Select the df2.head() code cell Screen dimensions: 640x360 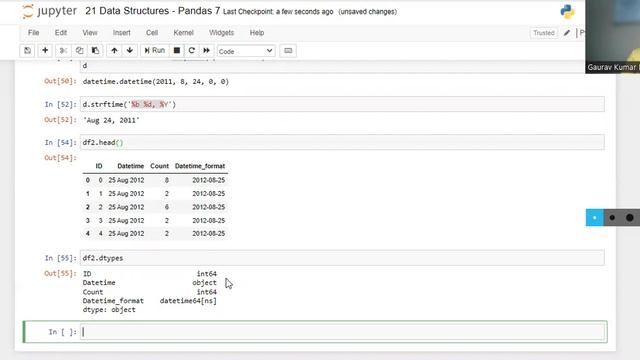[342, 142]
